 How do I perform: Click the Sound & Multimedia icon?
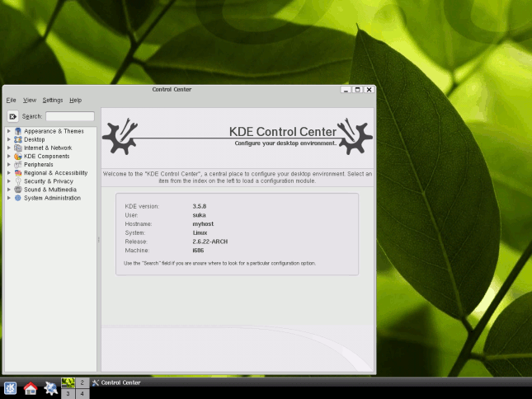[x=18, y=190]
